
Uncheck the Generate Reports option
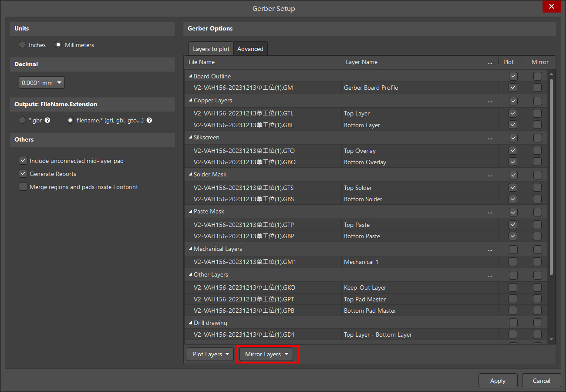[x=23, y=174]
